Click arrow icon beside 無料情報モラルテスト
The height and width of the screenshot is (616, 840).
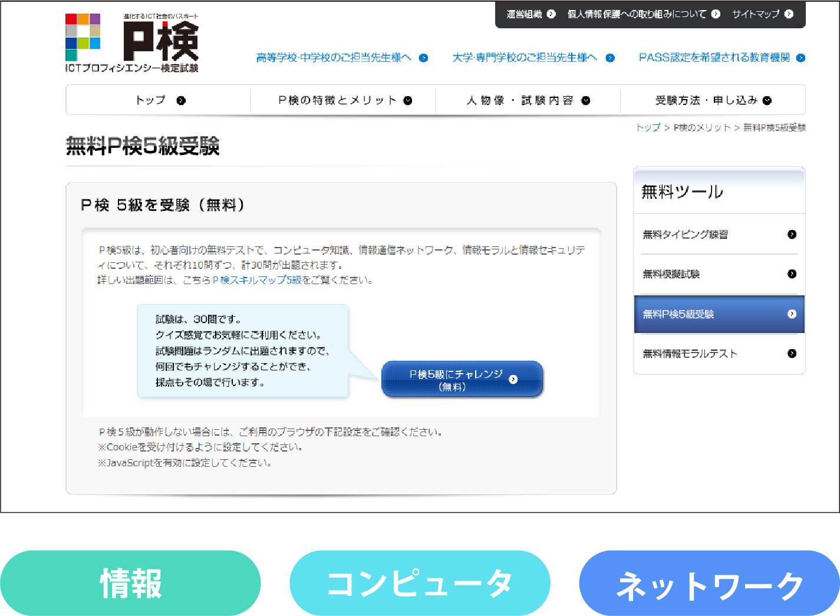coord(792,354)
